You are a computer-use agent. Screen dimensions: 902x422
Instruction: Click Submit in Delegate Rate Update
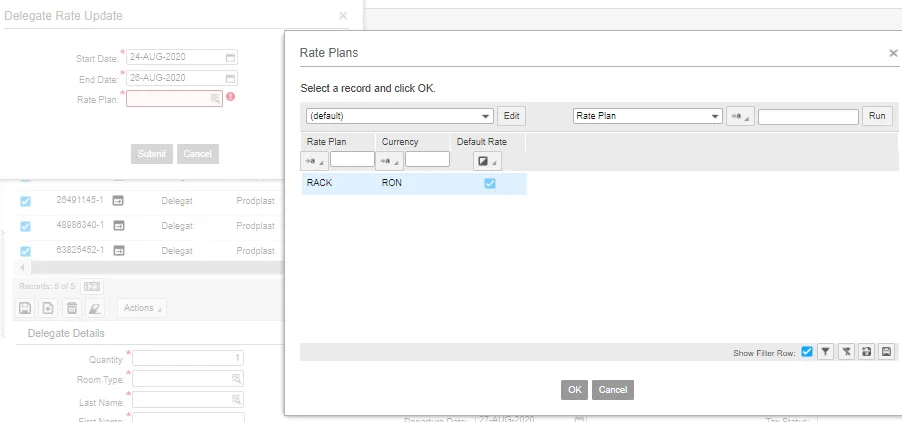(x=152, y=154)
